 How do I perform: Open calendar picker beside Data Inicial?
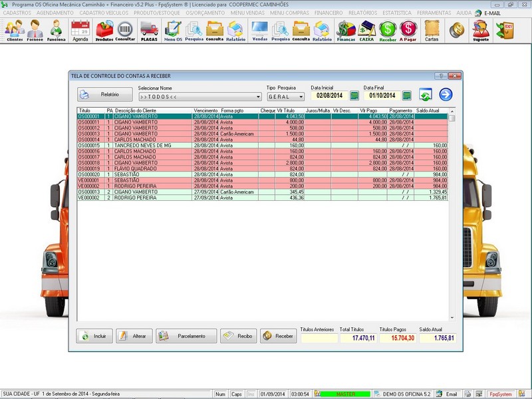(x=354, y=96)
